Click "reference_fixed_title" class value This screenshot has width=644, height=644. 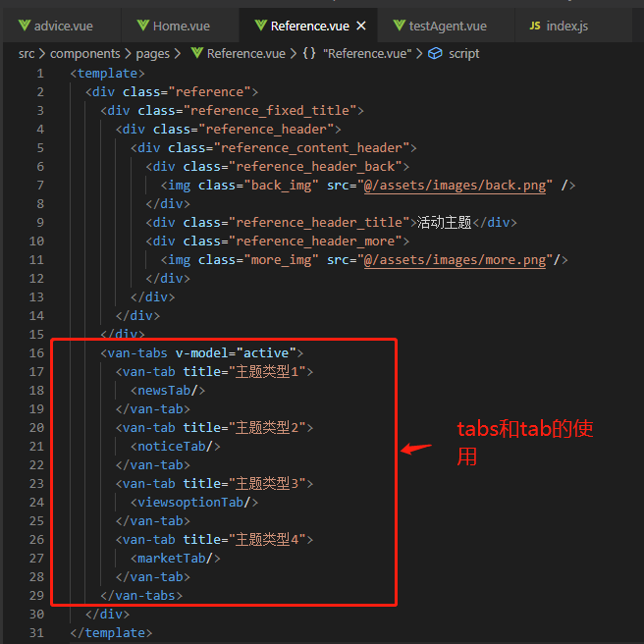pyautogui.click(x=270, y=111)
